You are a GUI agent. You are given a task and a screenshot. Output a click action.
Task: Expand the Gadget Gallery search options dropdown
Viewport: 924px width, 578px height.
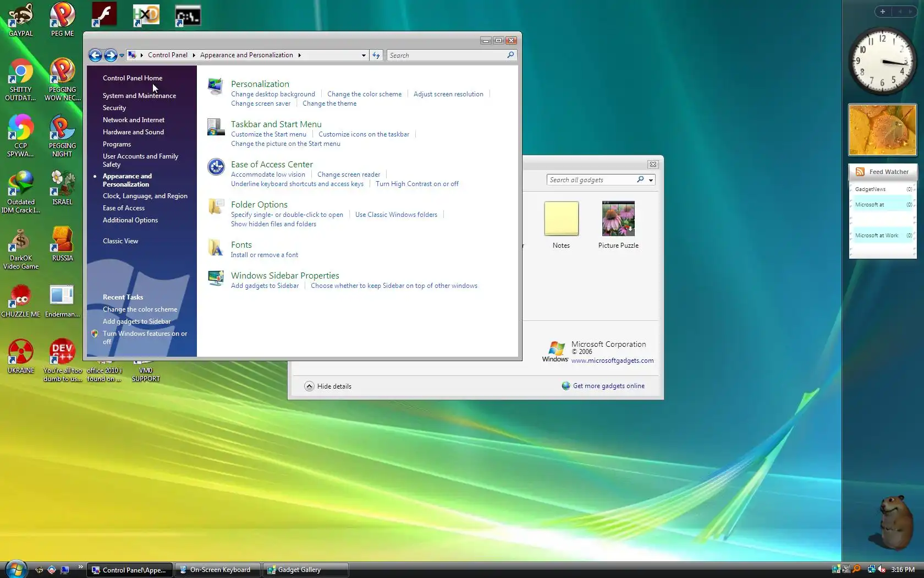pyautogui.click(x=651, y=180)
